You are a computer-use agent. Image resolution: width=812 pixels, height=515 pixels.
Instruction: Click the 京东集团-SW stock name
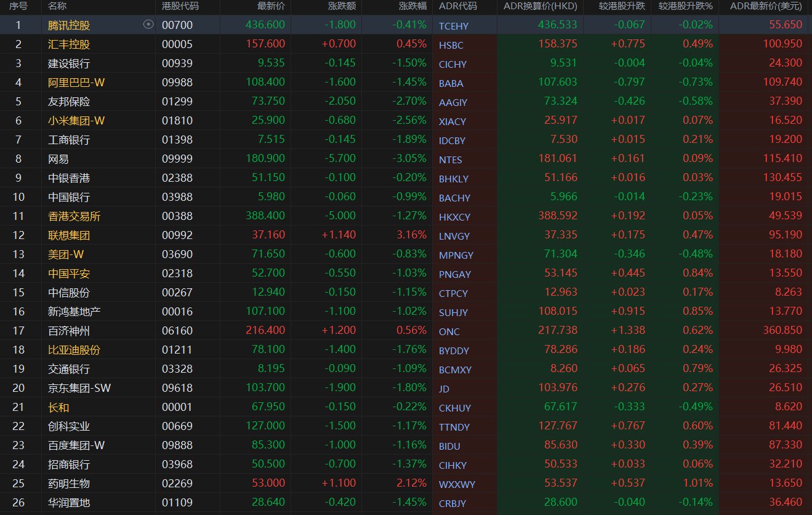[79, 388]
